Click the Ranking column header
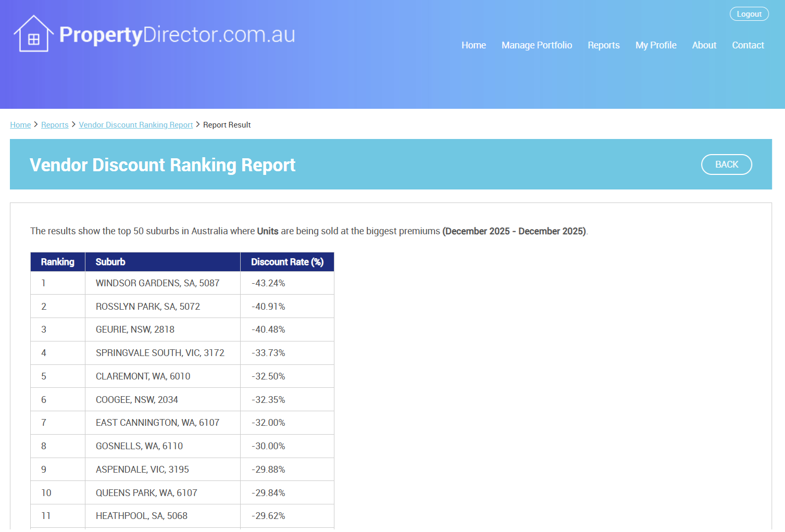785x532 pixels. pos(57,262)
